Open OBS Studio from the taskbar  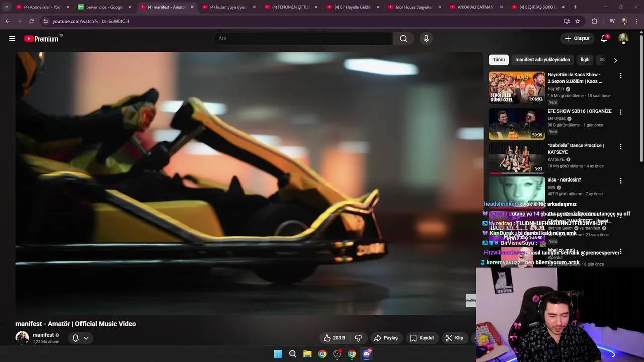(337, 354)
